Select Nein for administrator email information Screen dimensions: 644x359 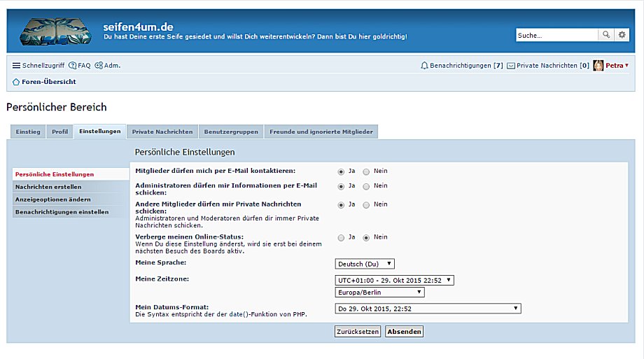click(366, 187)
